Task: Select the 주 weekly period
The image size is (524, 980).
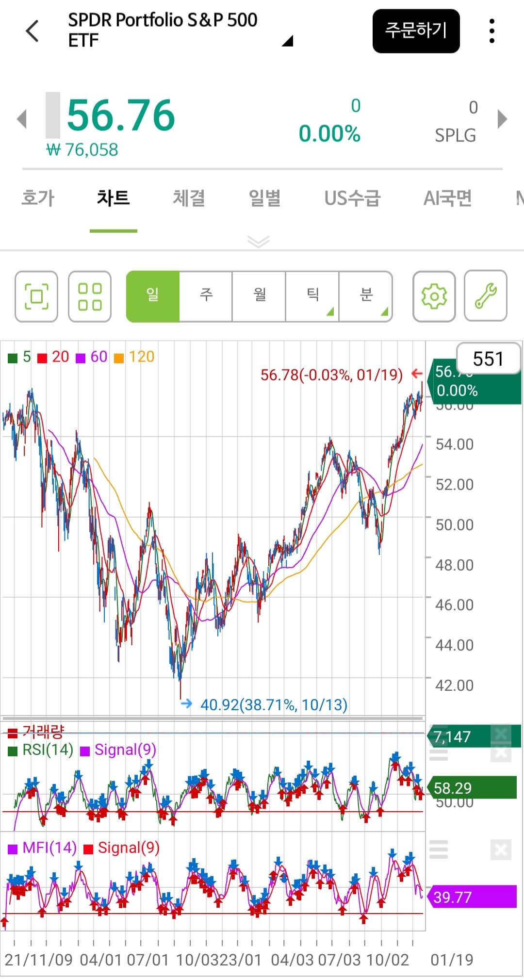Action: [206, 296]
